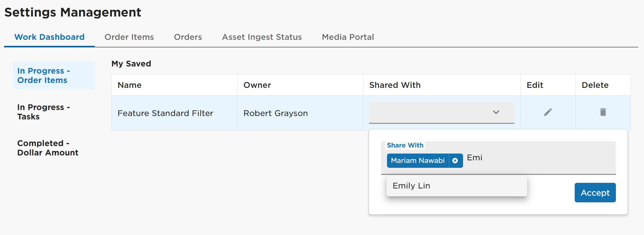Open the Asset Ingest Status tab
The height and width of the screenshot is (235, 644).
262,37
